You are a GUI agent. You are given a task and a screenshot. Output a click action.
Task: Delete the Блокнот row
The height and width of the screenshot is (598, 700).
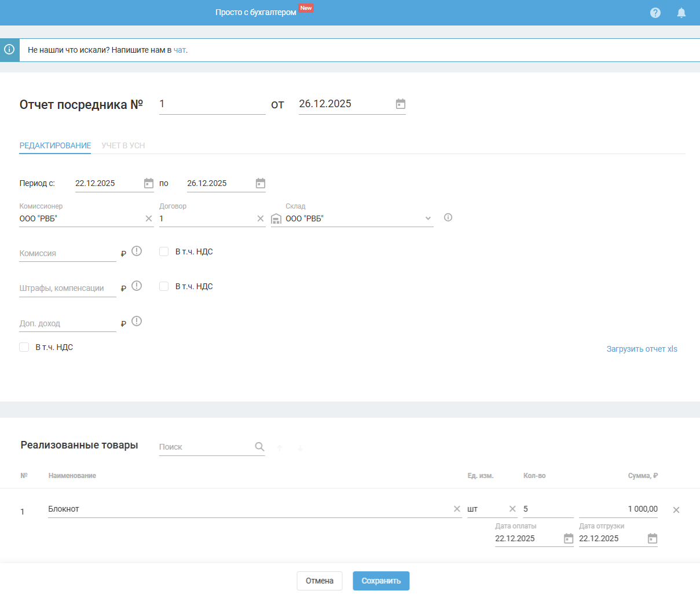676,510
